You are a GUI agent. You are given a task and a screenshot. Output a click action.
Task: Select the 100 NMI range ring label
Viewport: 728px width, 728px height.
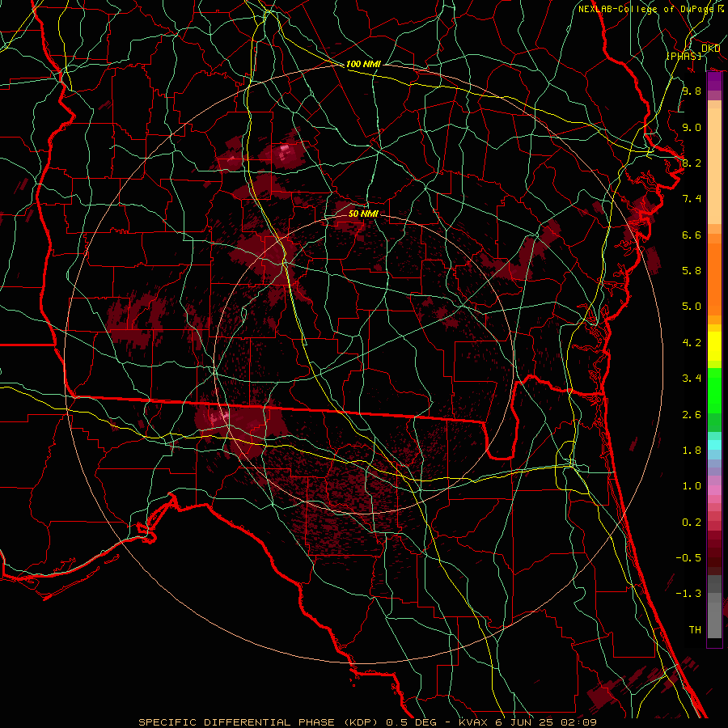click(x=363, y=64)
